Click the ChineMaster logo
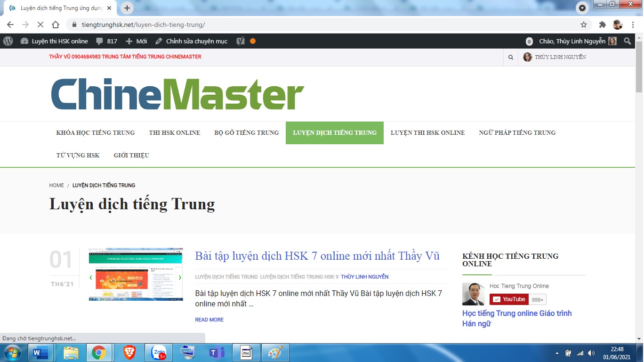 coord(177,95)
